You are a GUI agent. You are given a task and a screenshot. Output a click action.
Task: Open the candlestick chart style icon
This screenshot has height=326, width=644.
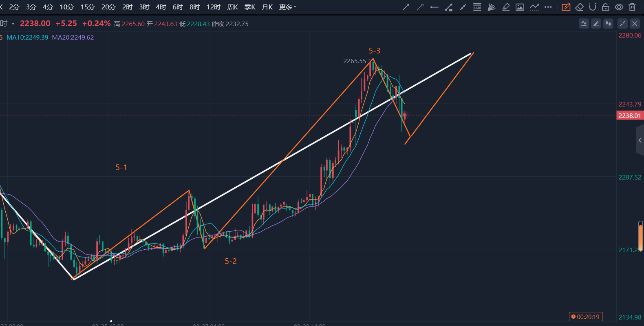click(608, 24)
